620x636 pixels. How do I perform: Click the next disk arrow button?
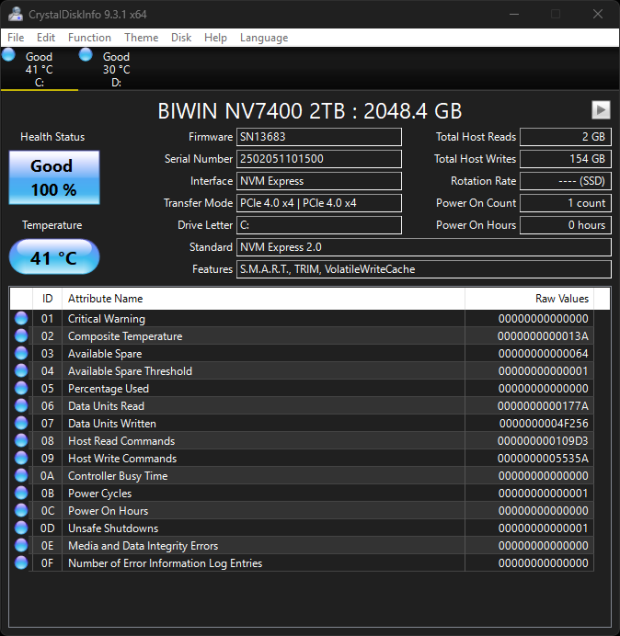click(x=600, y=110)
